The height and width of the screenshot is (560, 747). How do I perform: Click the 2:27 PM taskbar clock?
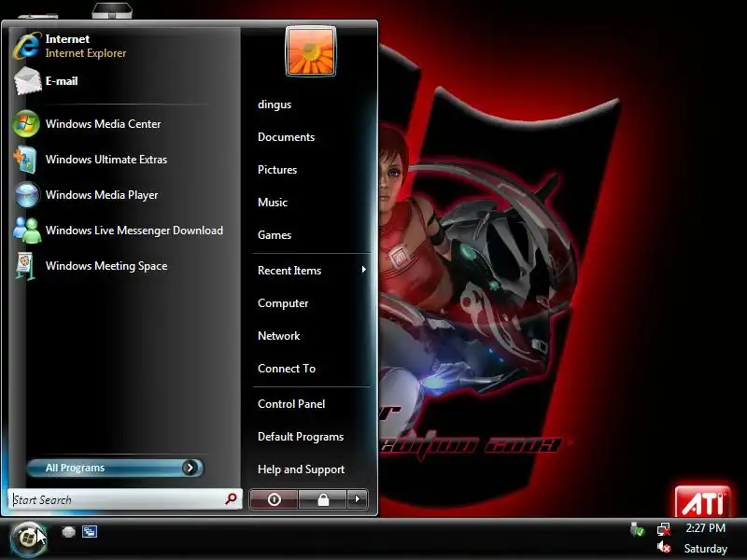706,528
